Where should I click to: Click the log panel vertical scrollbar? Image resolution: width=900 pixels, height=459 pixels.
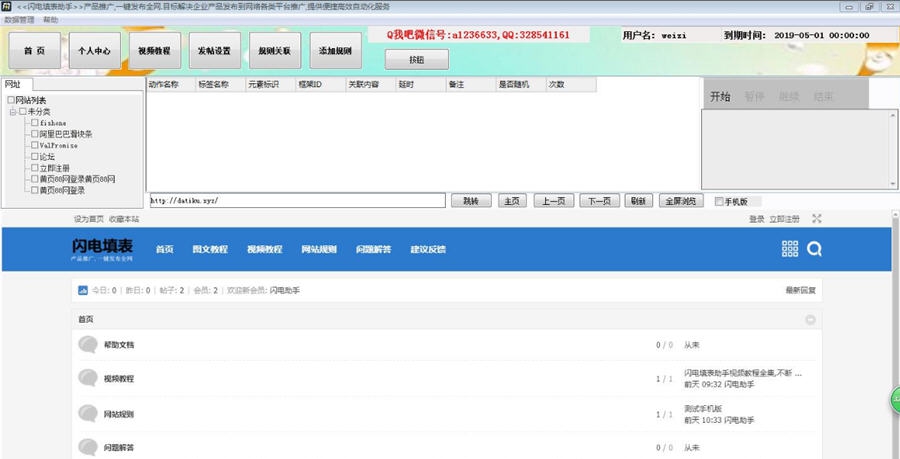893,149
